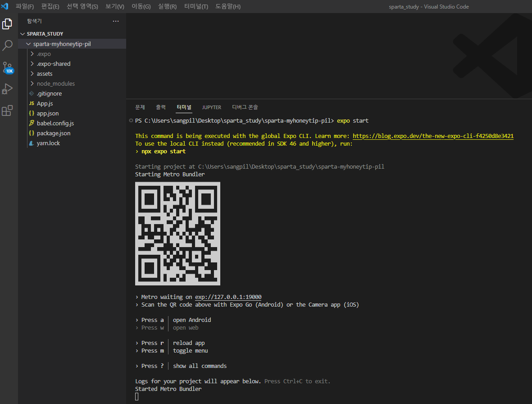Click the 'Press a open Android' line

pyautogui.click(x=173, y=320)
